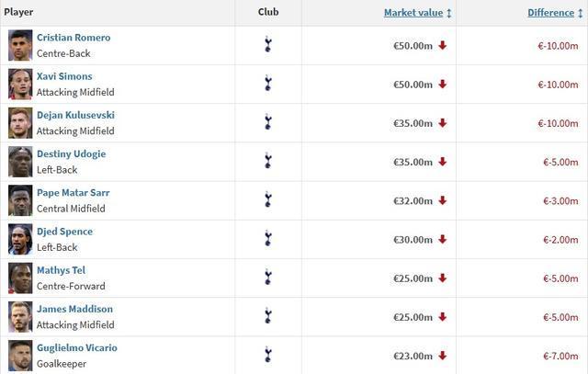Viewport: 588px width, 374px height.
Task: Open Cristian Romero player profile link
Action: coord(73,38)
